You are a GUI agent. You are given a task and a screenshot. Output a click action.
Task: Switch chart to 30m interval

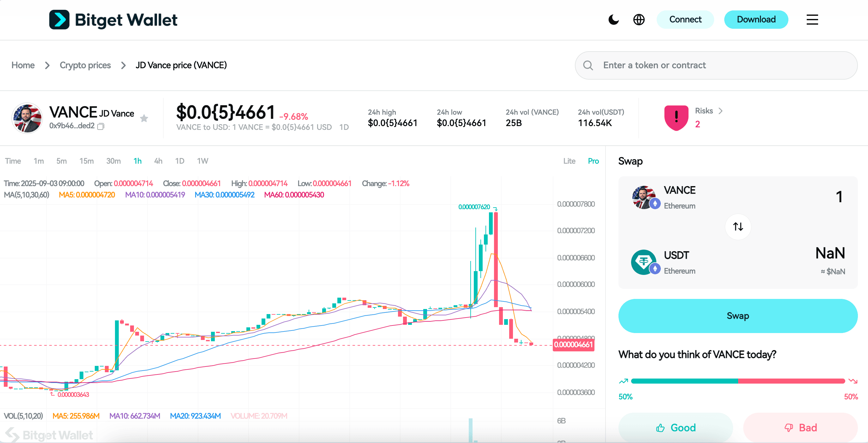(114, 161)
